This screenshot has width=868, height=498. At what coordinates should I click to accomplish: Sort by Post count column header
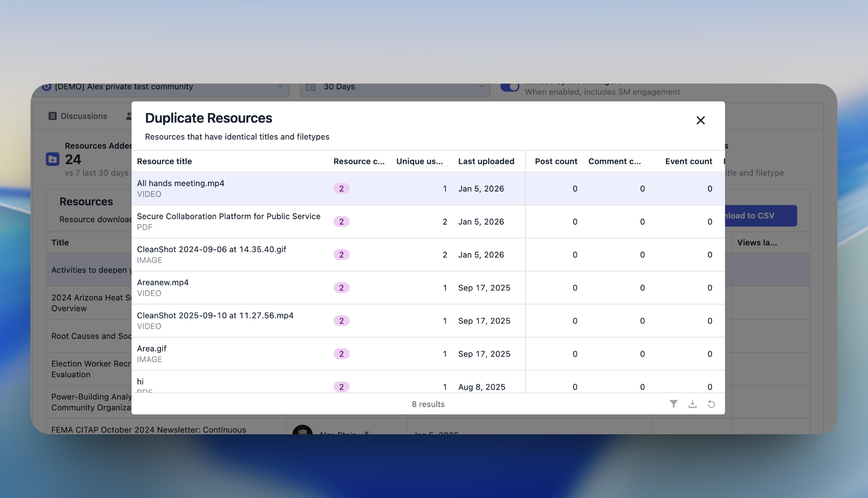[x=556, y=161]
